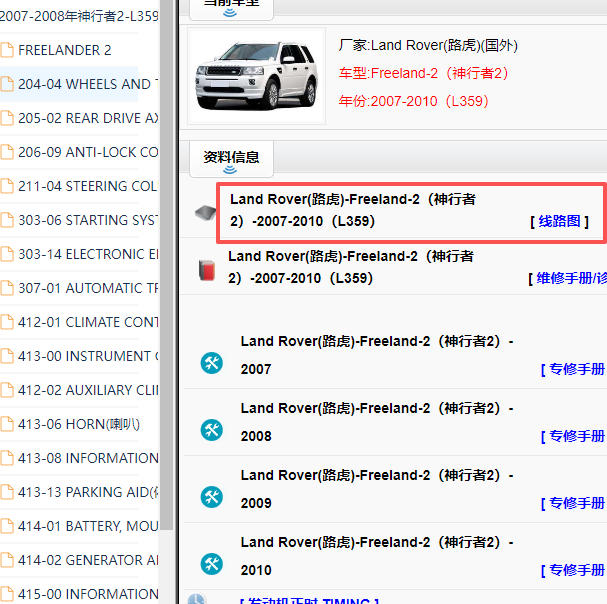Click the 204-04 WHEELS AND page icon

6,84
